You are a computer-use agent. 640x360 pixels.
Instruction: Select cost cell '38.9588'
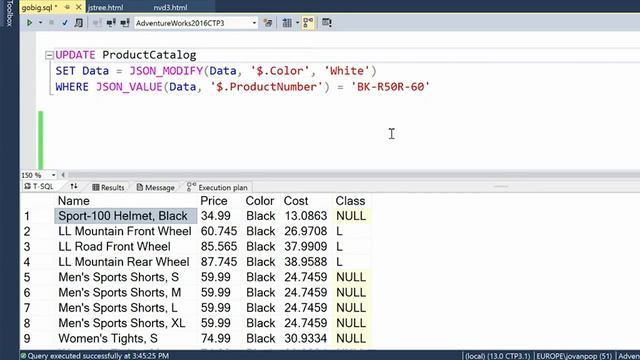(306, 262)
